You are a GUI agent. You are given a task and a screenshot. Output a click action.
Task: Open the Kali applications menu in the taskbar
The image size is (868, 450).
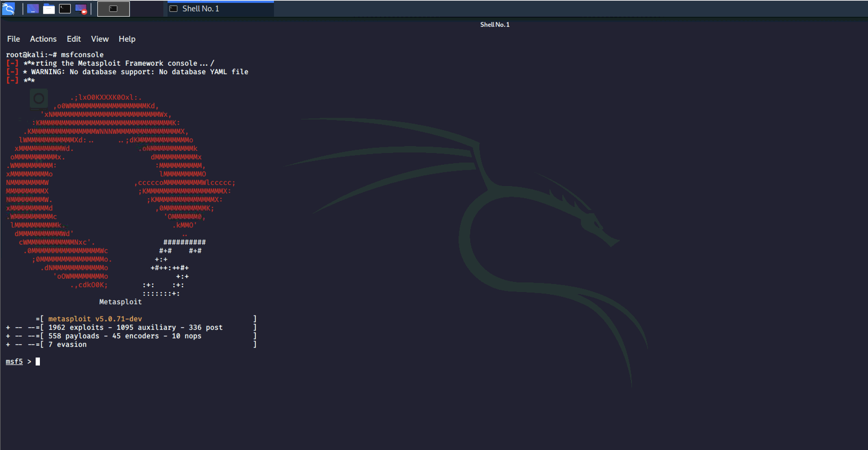pos(8,8)
